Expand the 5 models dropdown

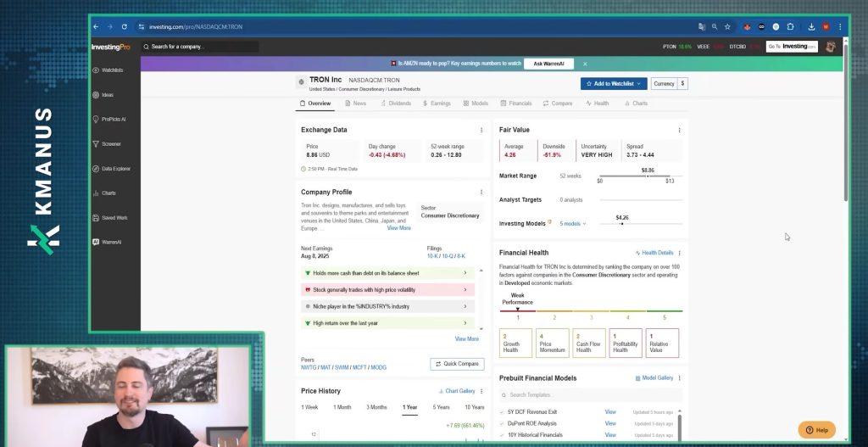pos(573,224)
